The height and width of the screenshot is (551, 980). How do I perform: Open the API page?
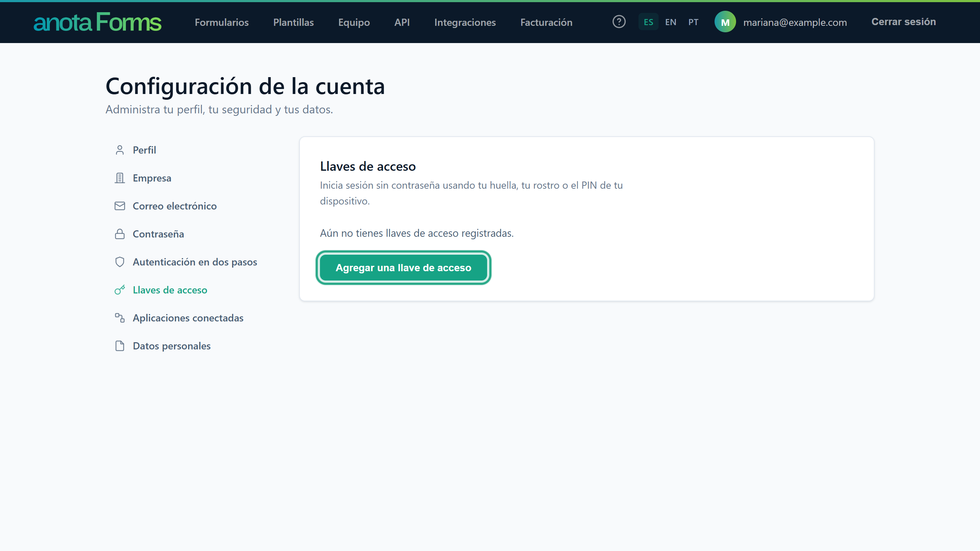coord(402,23)
